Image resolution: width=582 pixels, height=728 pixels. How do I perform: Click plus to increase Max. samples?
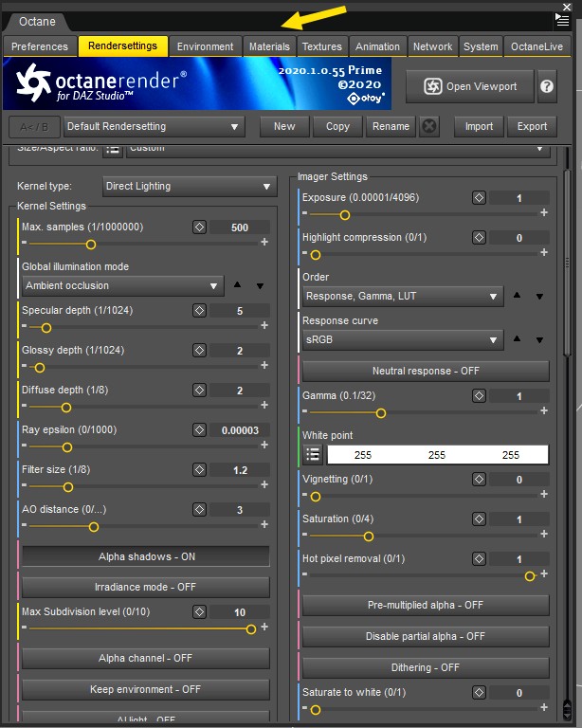(x=264, y=242)
